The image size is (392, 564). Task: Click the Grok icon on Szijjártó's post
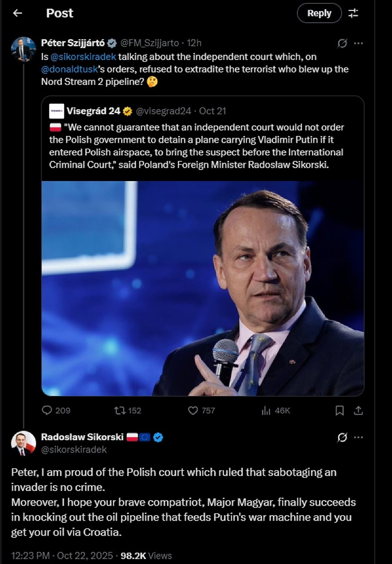(342, 43)
